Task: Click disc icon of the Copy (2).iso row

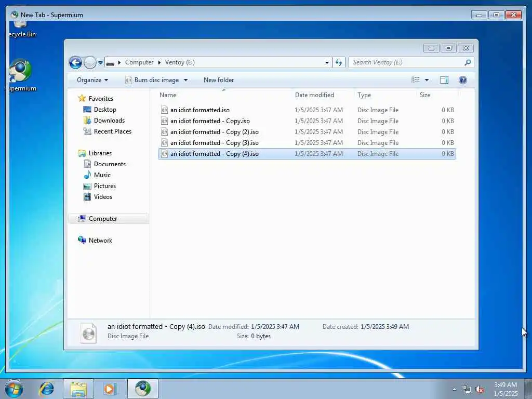Action: point(165,131)
